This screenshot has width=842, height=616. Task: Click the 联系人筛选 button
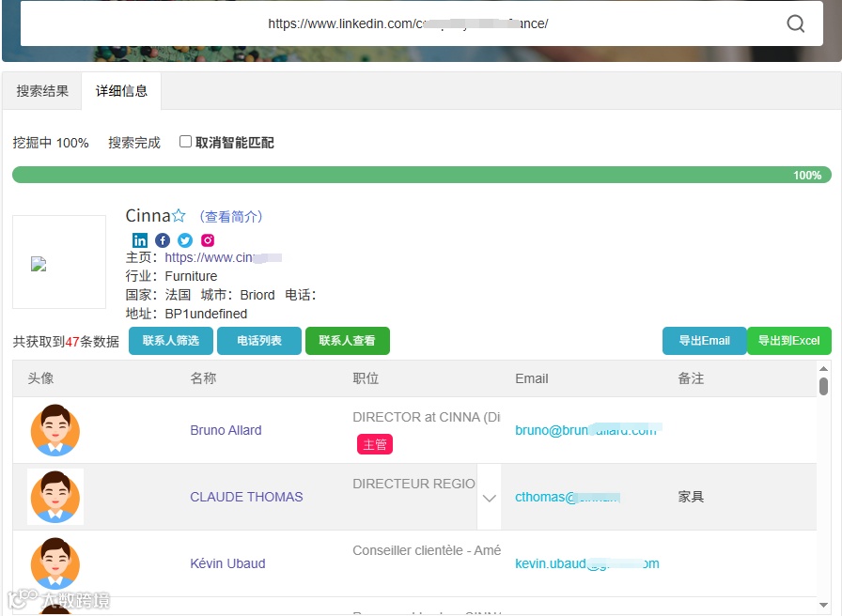(171, 341)
